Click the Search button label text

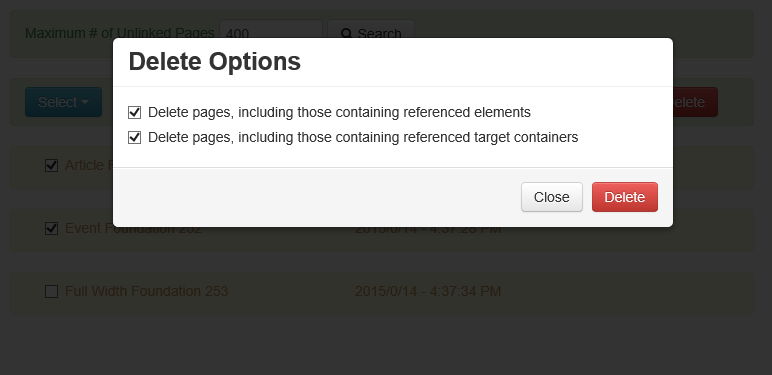click(x=380, y=33)
